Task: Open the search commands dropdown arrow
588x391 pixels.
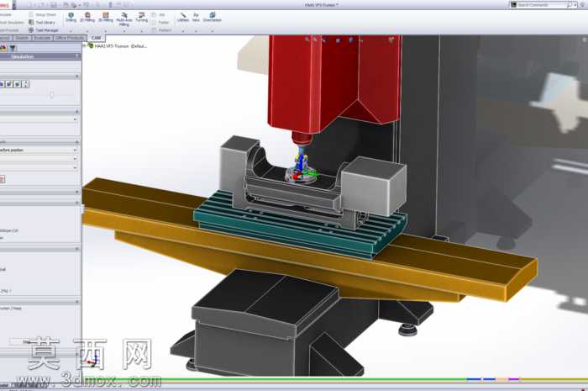Action: pos(575,5)
